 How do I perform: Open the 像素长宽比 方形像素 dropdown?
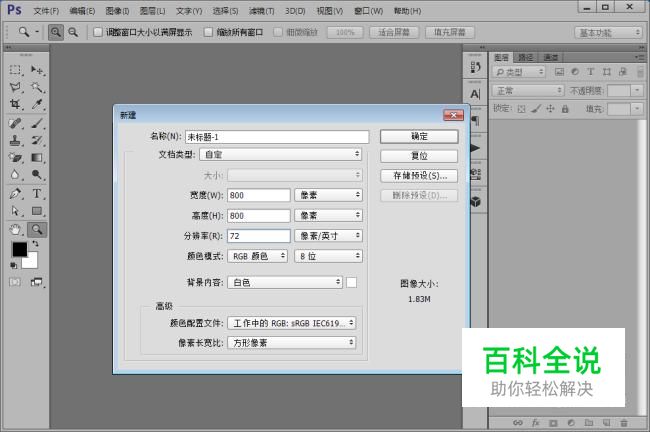click(291, 342)
